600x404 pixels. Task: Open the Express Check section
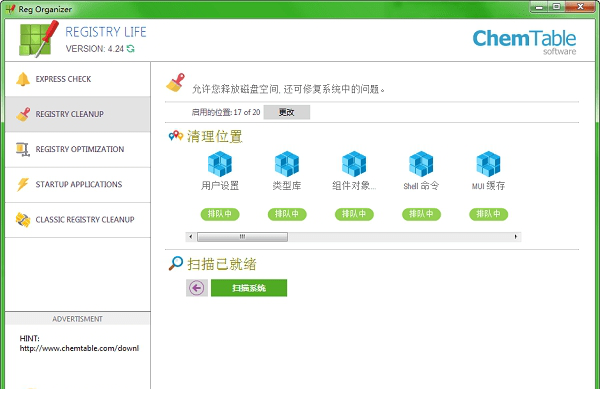[78, 79]
